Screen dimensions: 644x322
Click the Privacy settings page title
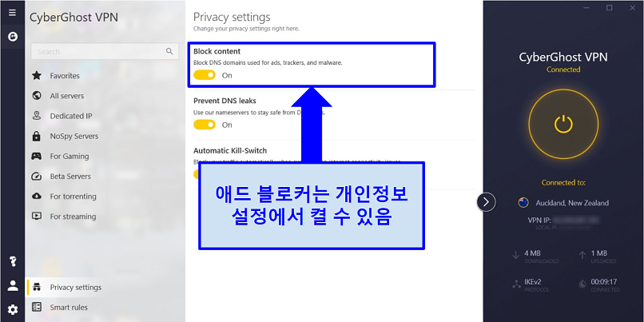(232, 18)
